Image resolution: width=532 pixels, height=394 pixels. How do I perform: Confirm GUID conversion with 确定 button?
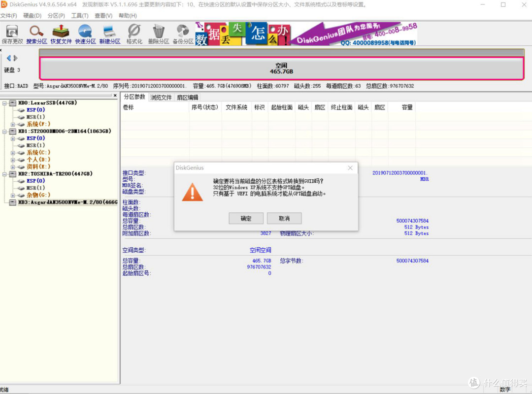pos(246,218)
